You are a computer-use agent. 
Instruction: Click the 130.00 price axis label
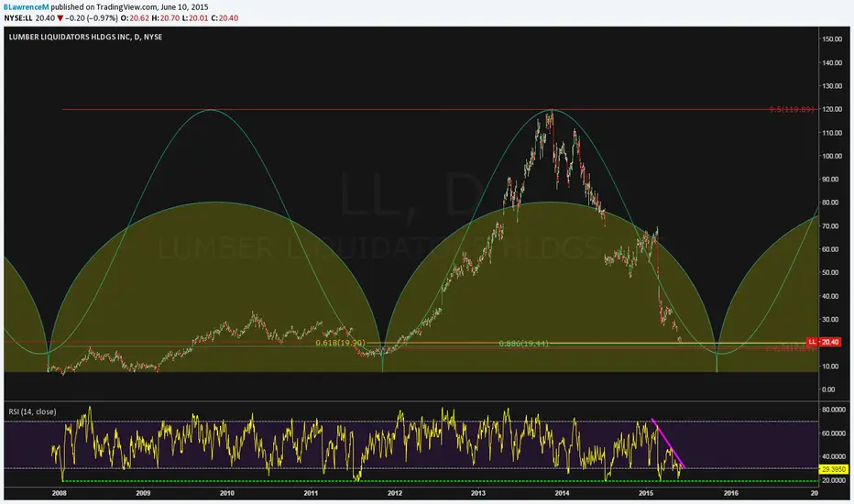[x=833, y=86]
